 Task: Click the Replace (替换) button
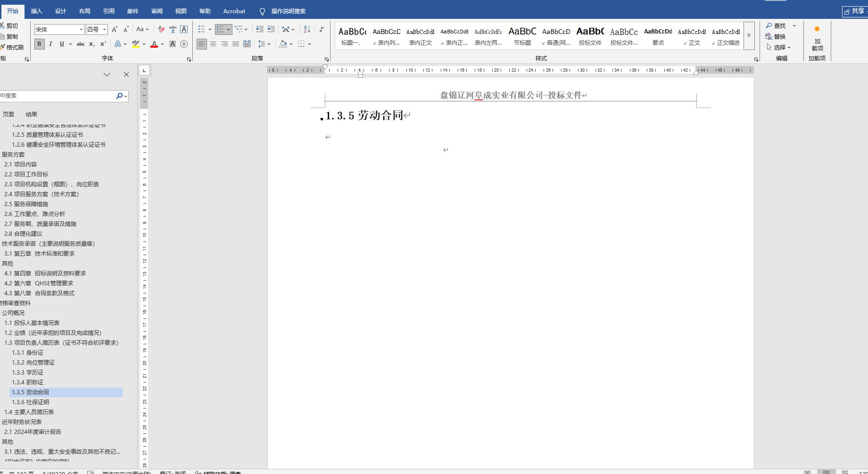(x=776, y=36)
